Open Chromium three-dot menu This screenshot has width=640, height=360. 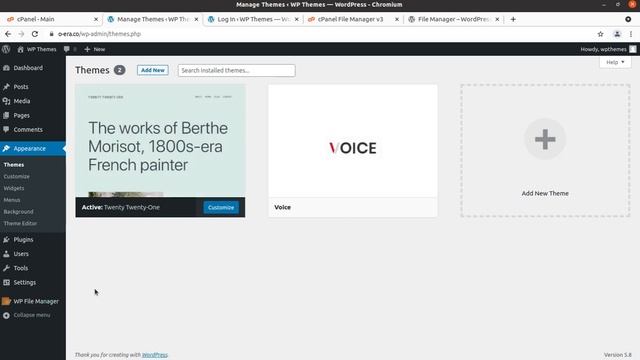[631, 34]
